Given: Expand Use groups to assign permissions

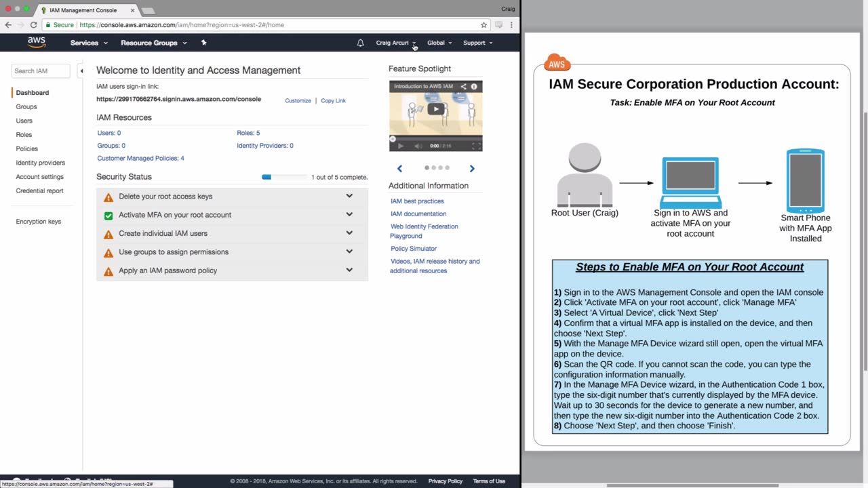Looking at the screenshot, I should (x=349, y=251).
